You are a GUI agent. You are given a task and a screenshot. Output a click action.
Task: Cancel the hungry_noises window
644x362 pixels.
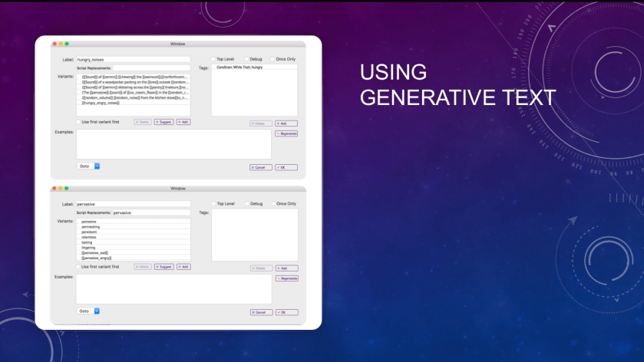[x=261, y=167]
